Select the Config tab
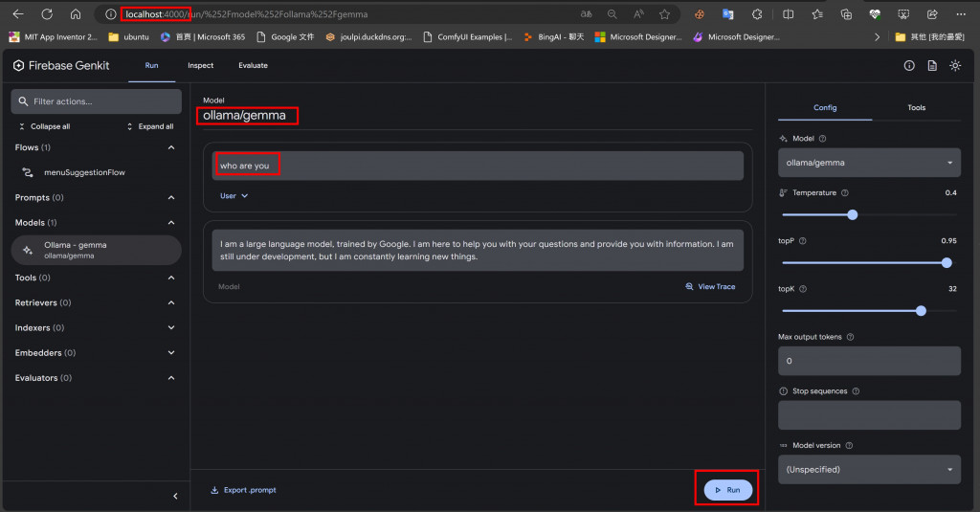 [x=825, y=107]
